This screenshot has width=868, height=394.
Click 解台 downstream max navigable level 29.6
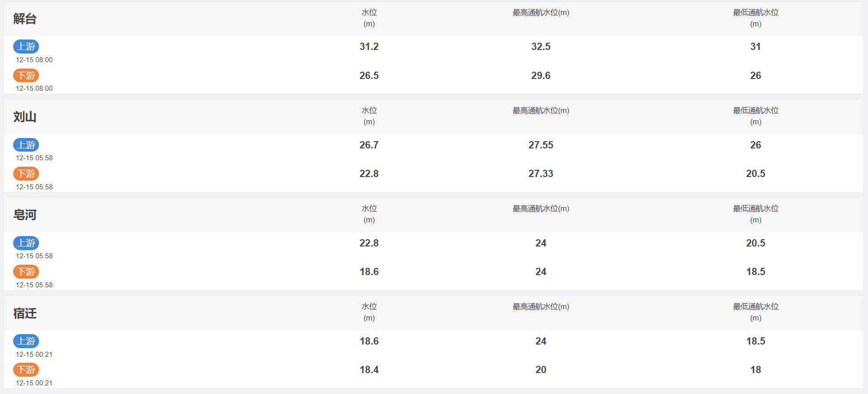[x=541, y=75]
